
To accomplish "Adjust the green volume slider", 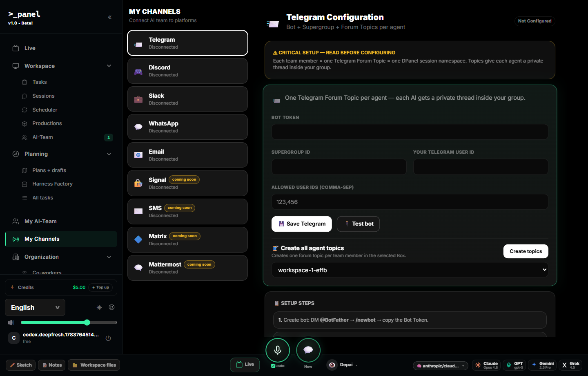I will 69,322.
